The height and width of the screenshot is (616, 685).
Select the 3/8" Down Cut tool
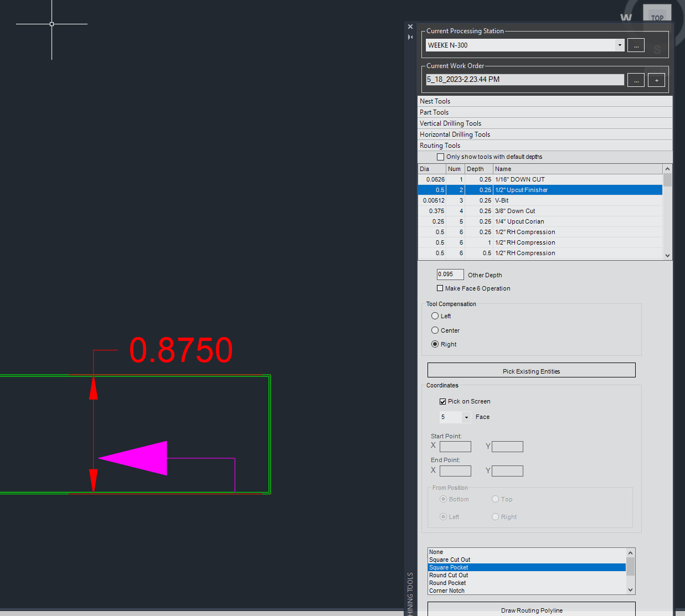[x=540, y=211]
